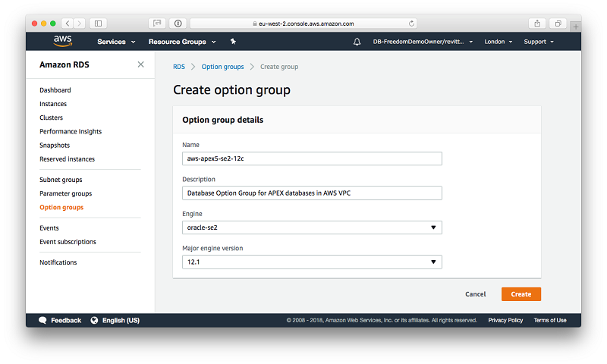607x364 pixels.
Task: Select Parameter groups in the sidebar
Action: [65, 193]
